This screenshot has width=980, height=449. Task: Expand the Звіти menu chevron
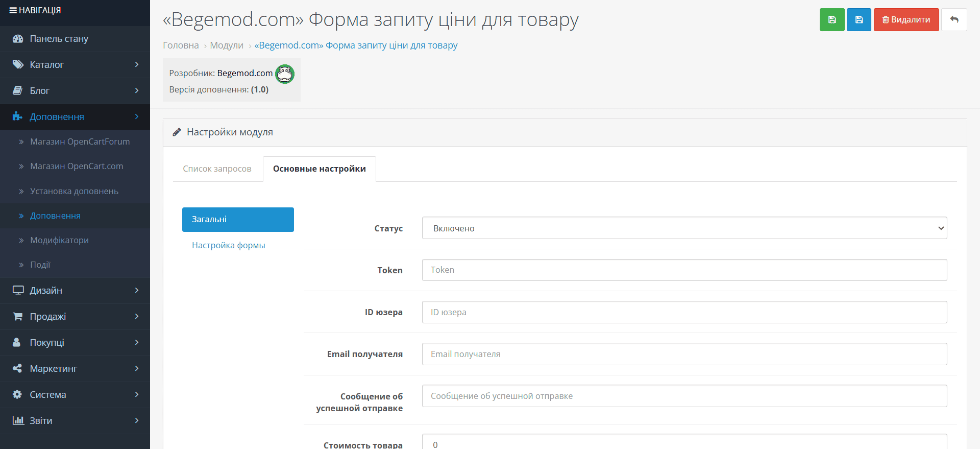click(137, 421)
